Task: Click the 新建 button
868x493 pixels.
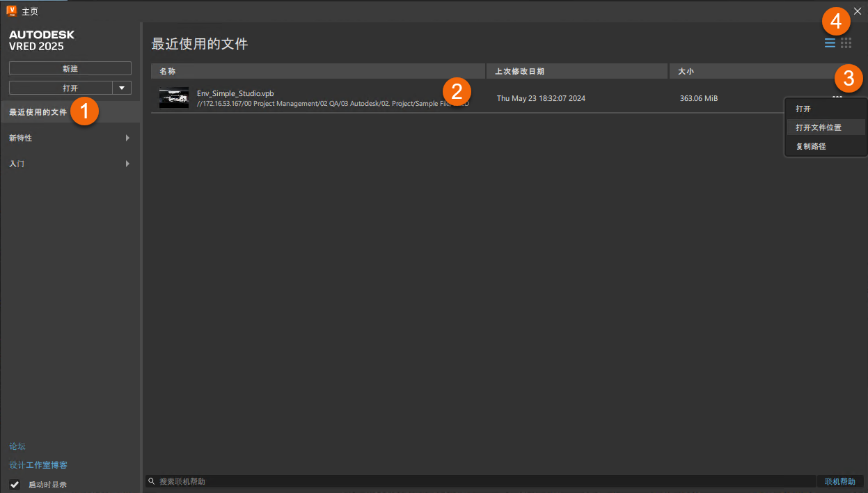Action: click(x=70, y=68)
